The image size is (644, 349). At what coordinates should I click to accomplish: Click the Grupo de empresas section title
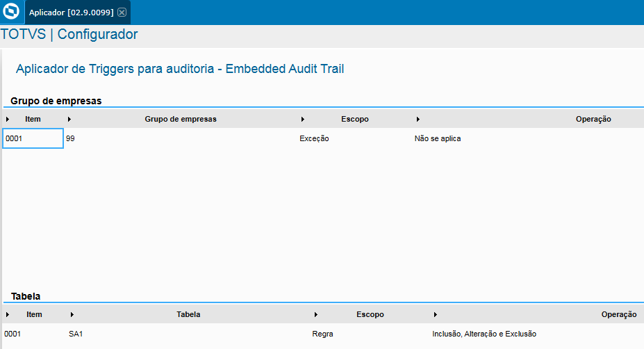[56, 101]
